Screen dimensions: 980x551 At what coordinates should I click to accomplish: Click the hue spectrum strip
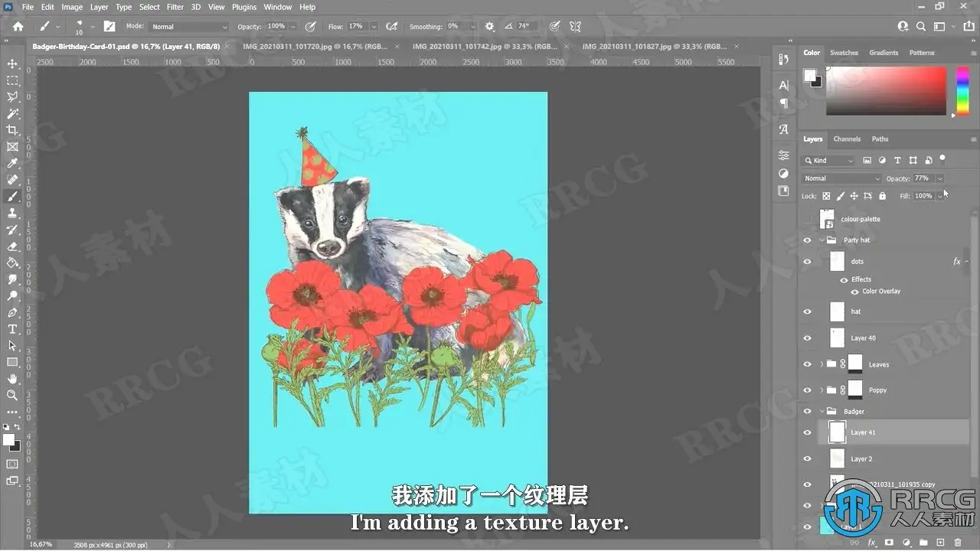pos(963,90)
